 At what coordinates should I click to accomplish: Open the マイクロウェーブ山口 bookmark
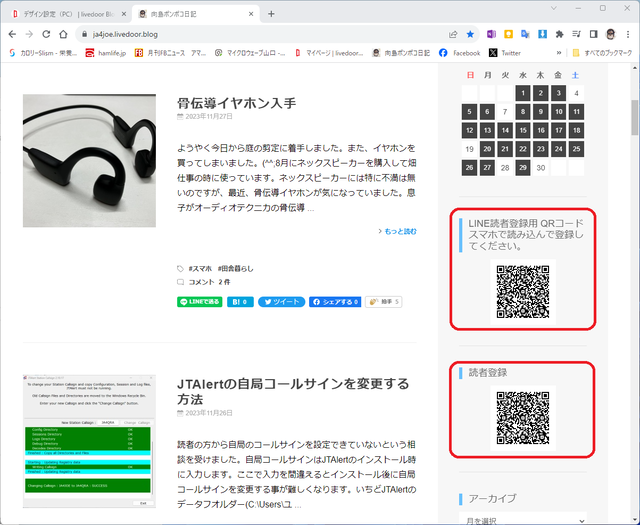(250, 53)
